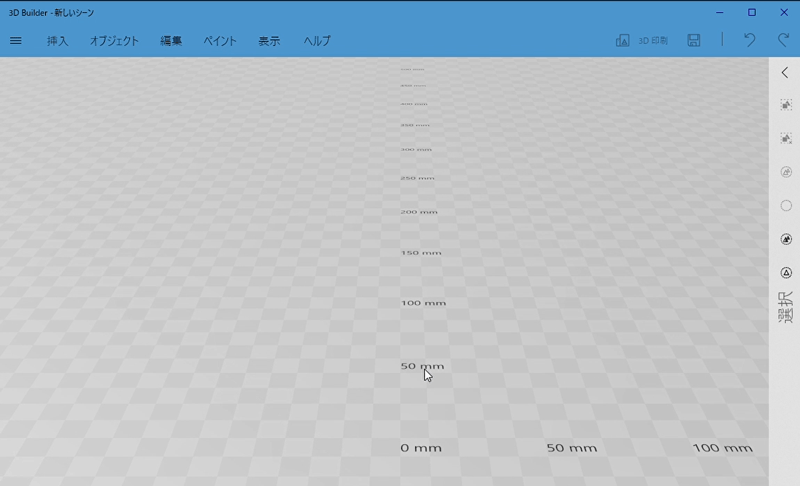The width and height of the screenshot is (800, 486).
Task: Click the undo arrow icon
Action: coord(749,40)
